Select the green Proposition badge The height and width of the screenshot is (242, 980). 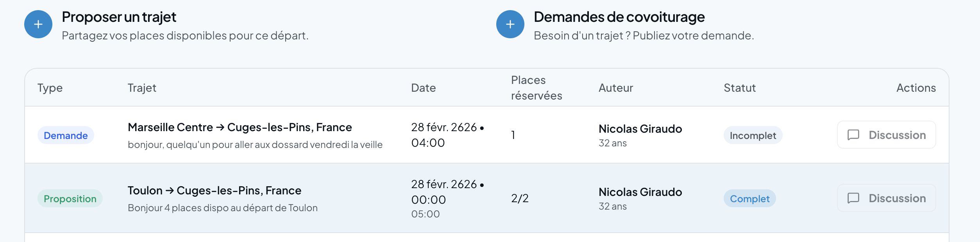(70, 198)
